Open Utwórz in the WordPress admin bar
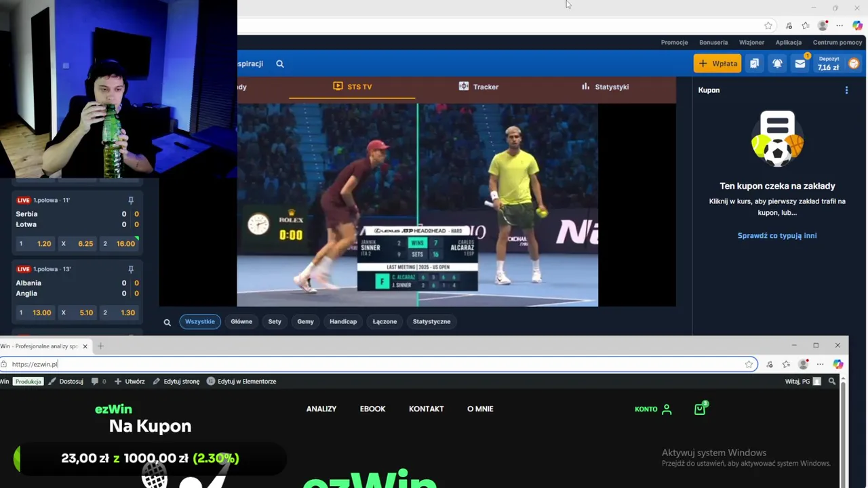Screen dimensions: 868x488 click(x=130, y=382)
